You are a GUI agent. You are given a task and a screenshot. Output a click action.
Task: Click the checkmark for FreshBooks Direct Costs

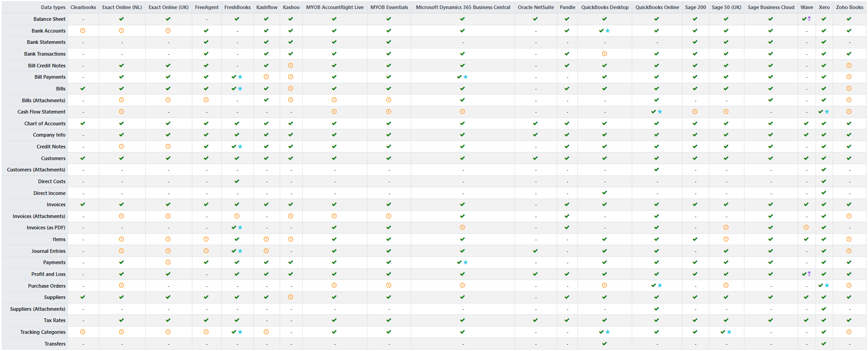tap(237, 181)
